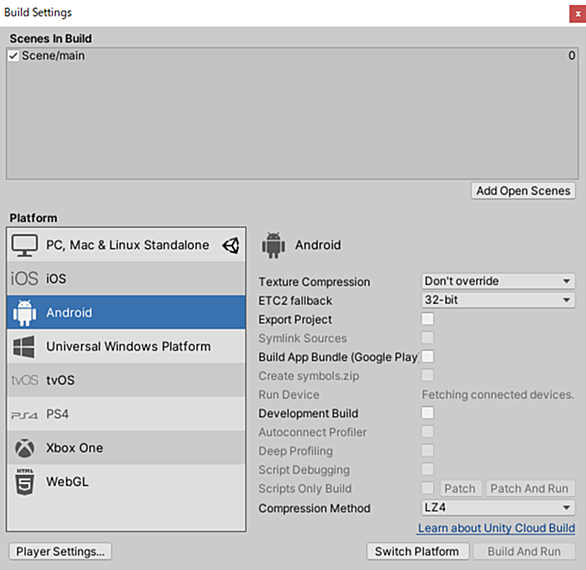Select the PC, Mac & Linux monitor icon
The image size is (586, 570).
click(24, 245)
